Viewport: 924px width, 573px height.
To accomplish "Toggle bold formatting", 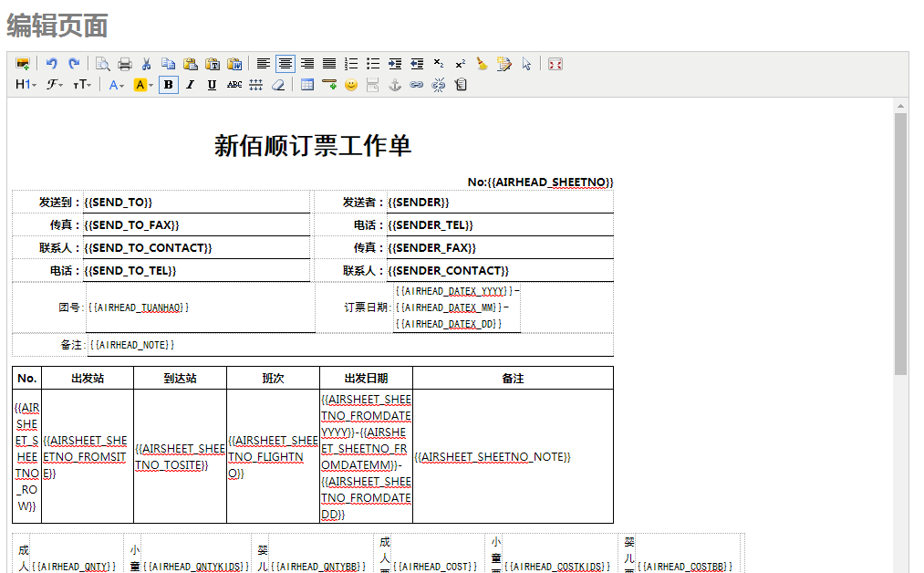I will 169,85.
